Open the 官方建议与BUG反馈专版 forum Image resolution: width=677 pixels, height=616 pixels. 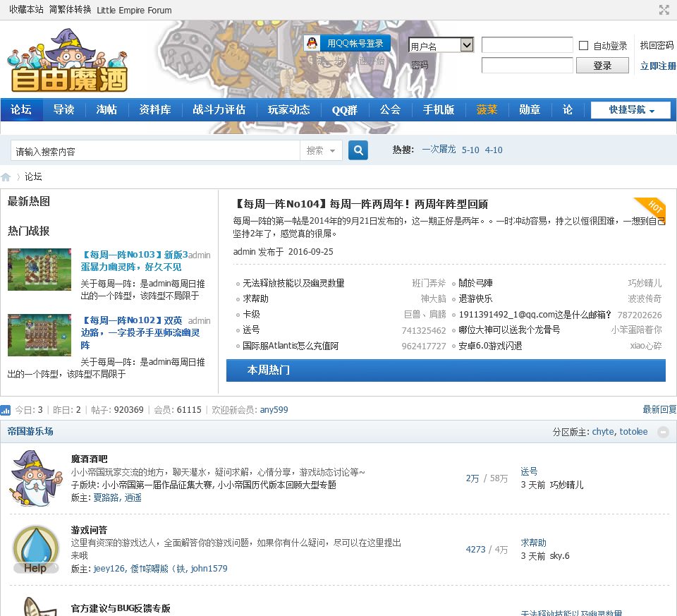tap(121, 609)
